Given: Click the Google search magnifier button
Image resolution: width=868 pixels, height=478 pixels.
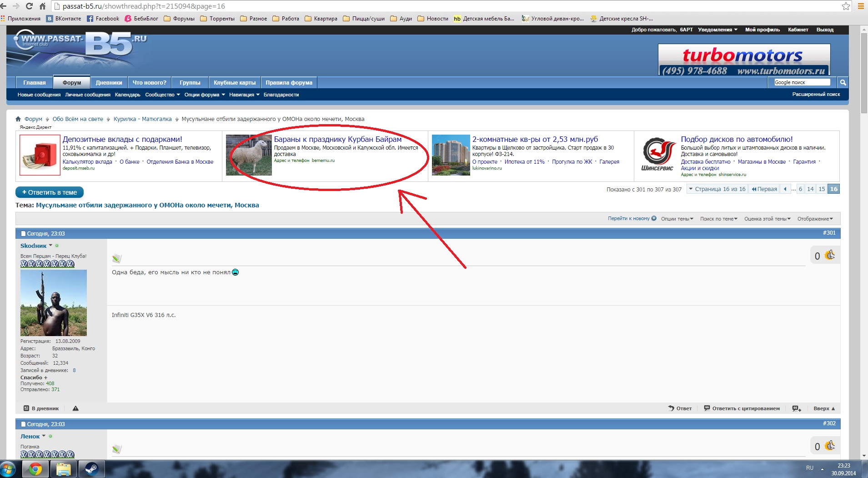Looking at the screenshot, I should (843, 82).
